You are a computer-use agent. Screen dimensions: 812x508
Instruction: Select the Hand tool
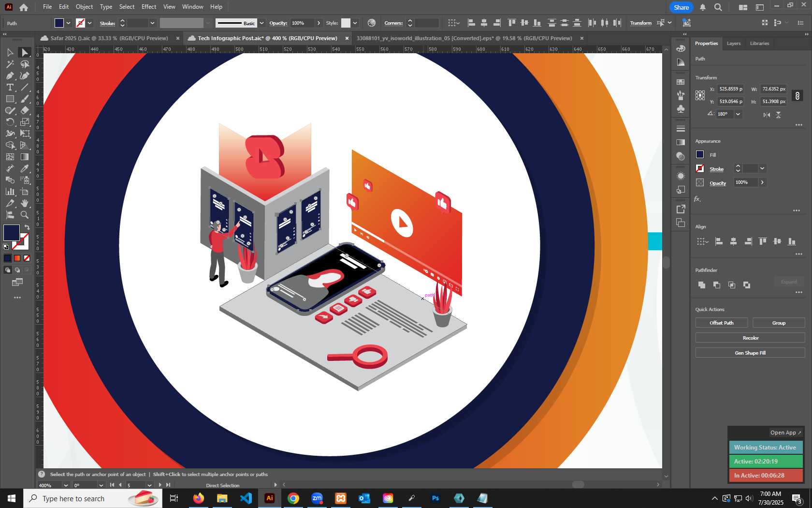click(25, 203)
